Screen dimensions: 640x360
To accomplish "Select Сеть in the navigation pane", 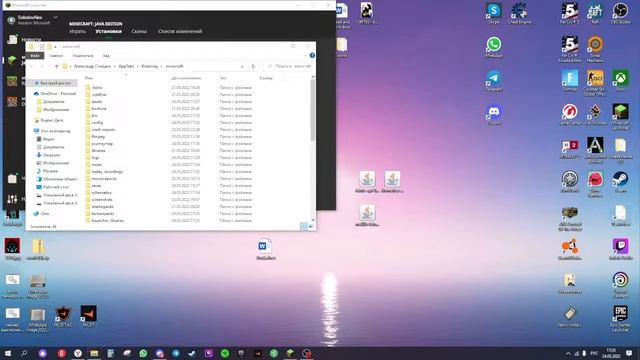I will 41,213.
